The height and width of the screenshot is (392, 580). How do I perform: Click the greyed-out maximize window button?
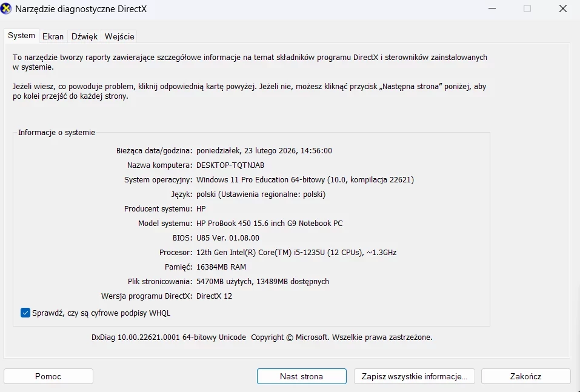click(527, 8)
